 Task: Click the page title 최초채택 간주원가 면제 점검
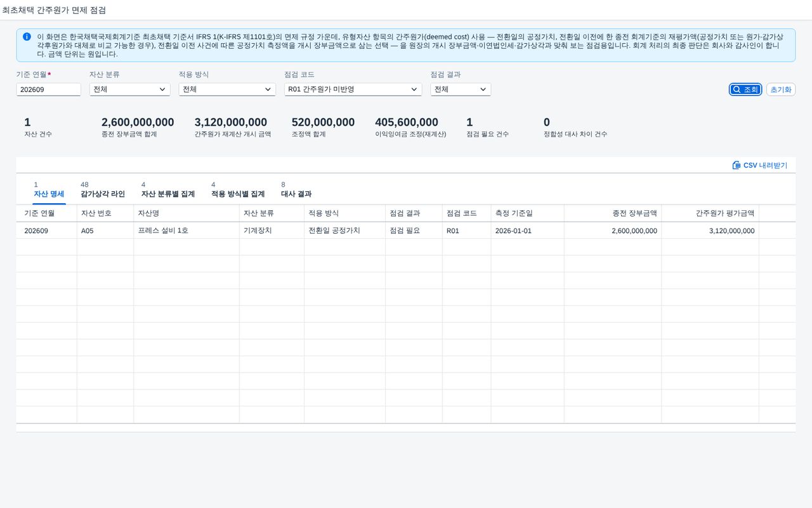54,10
